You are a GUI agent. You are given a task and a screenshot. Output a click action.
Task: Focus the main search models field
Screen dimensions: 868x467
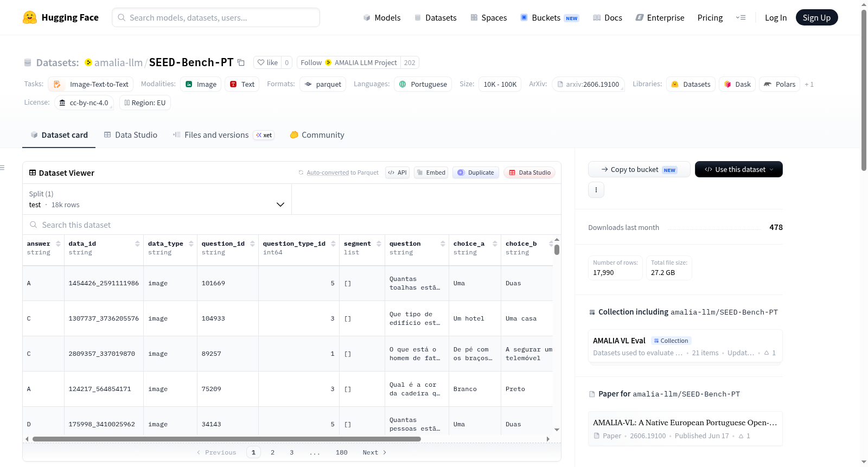pos(216,17)
